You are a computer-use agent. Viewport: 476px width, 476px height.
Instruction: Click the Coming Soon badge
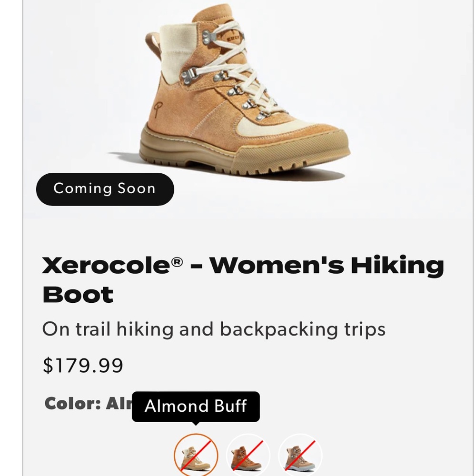tap(104, 188)
